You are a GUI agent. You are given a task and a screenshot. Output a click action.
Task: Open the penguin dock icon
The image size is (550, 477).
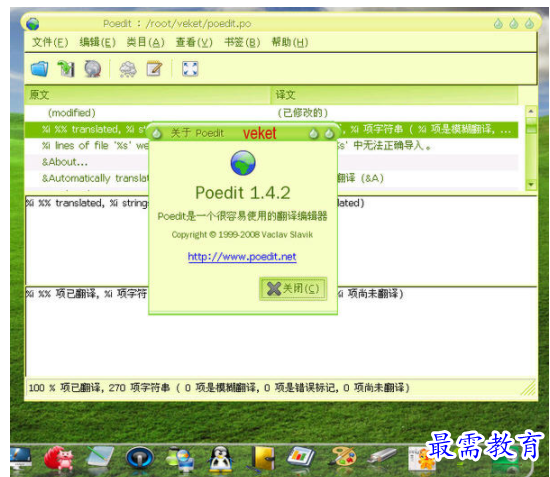point(221,459)
